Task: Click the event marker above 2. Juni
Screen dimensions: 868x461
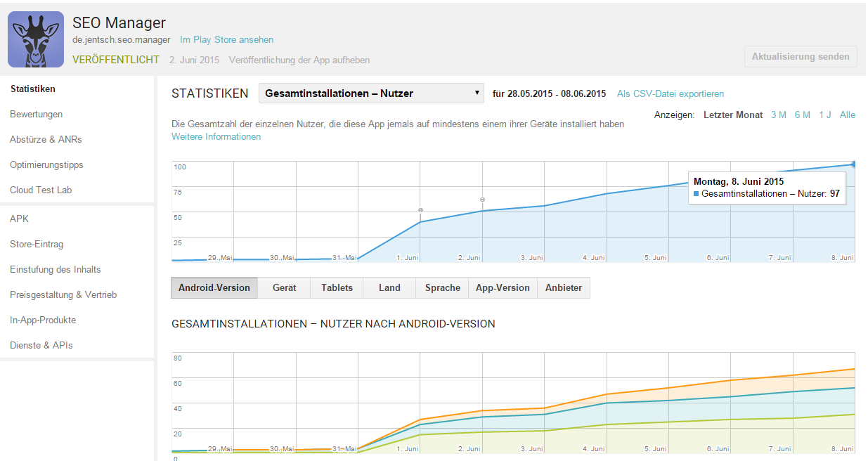Action: (482, 200)
